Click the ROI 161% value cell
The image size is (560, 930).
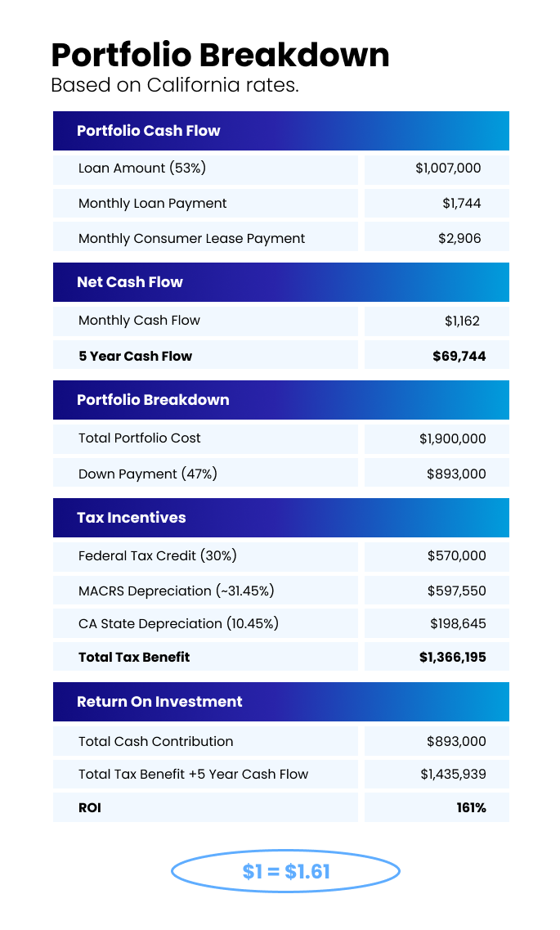tap(471, 808)
